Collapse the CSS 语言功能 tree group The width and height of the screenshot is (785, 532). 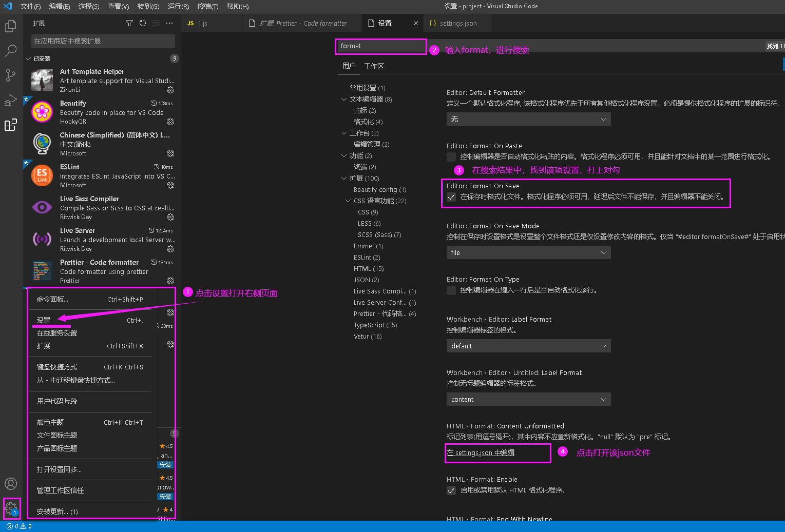tap(348, 201)
